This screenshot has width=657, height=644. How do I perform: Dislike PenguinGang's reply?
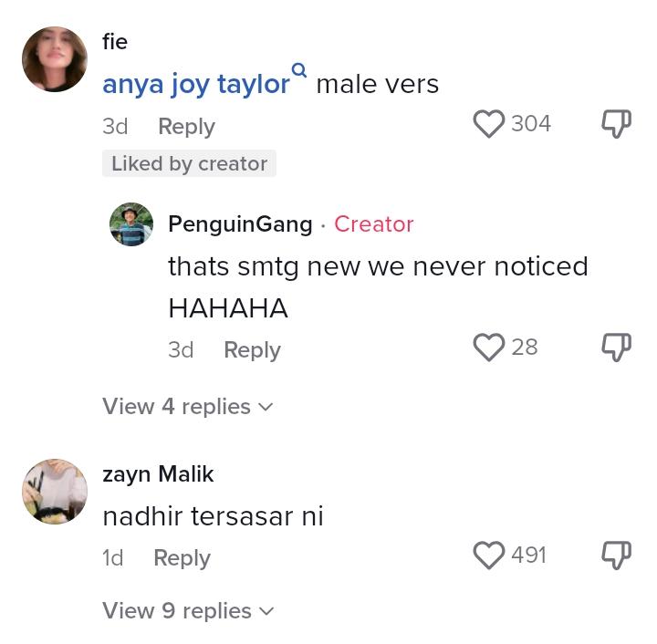point(616,348)
